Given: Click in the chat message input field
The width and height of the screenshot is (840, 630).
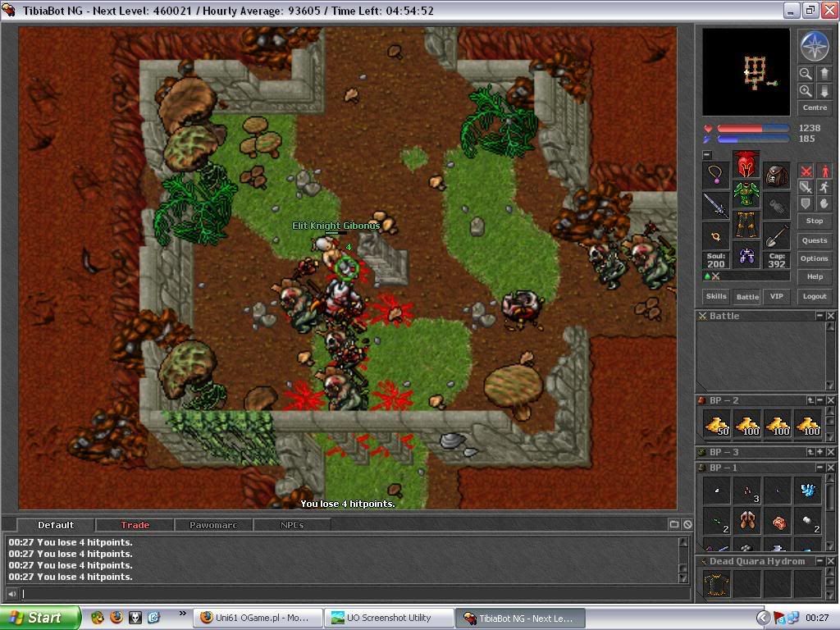Looking at the screenshot, I should click(x=354, y=594).
